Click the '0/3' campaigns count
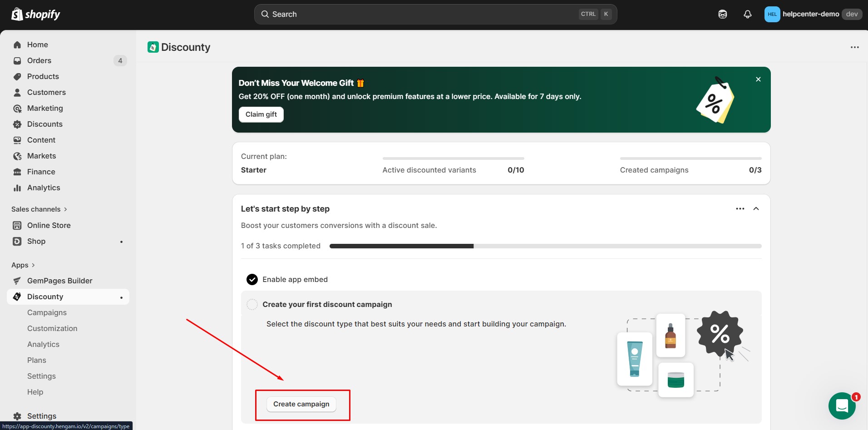868x430 pixels. tap(755, 170)
